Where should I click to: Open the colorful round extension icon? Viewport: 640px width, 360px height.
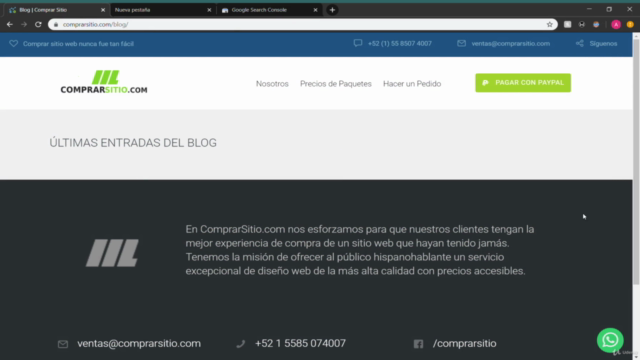tap(596, 24)
